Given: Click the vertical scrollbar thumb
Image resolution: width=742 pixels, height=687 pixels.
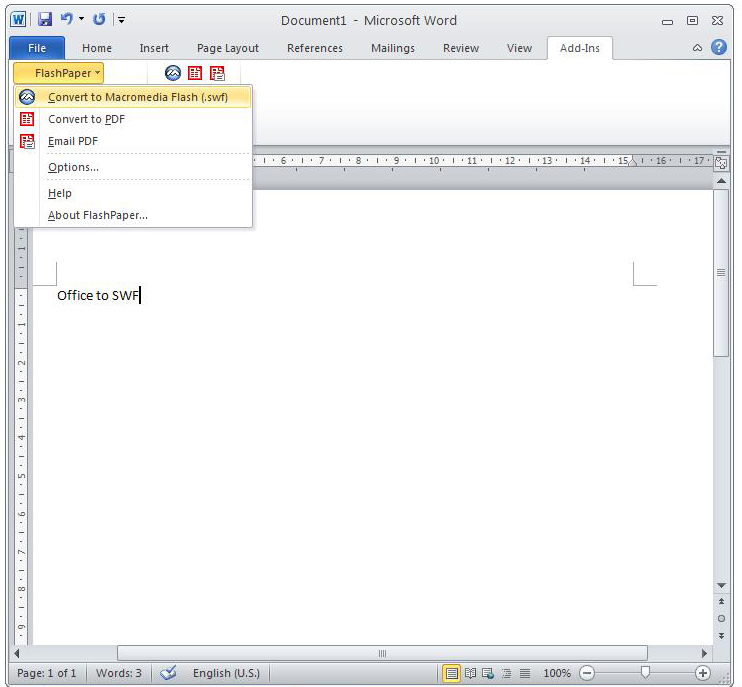Looking at the screenshot, I should click(721, 273).
